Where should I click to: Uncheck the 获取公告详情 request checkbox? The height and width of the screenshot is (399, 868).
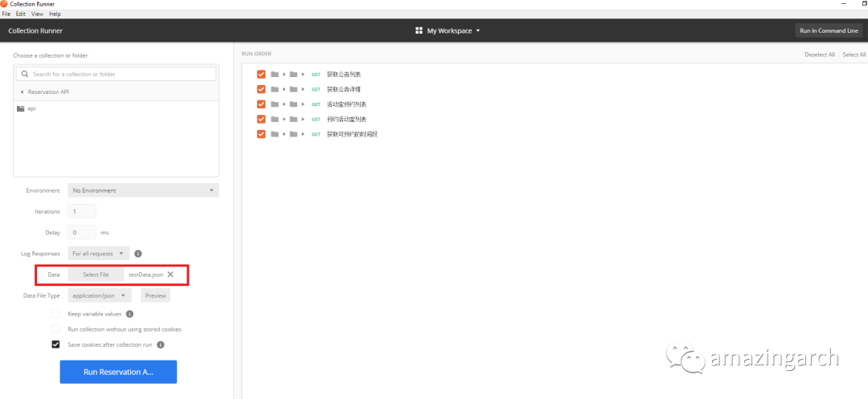[x=261, y=89]
